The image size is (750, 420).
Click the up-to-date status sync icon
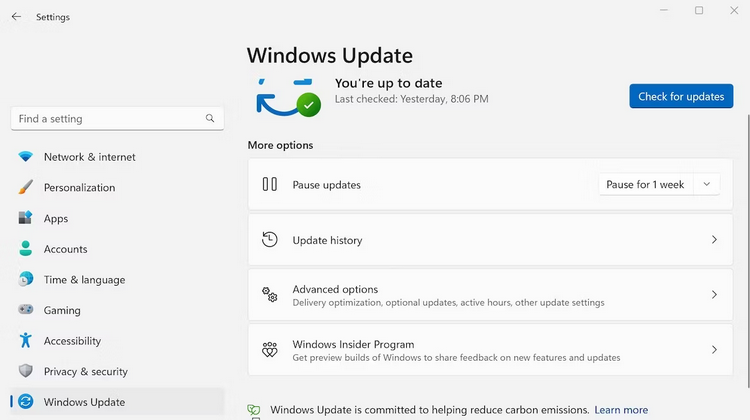288,98
